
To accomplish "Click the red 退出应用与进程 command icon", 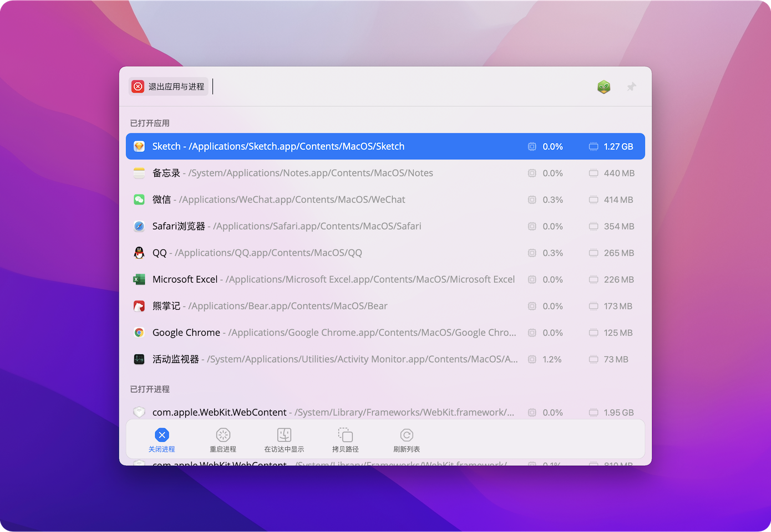I will [x=138, y=86].
